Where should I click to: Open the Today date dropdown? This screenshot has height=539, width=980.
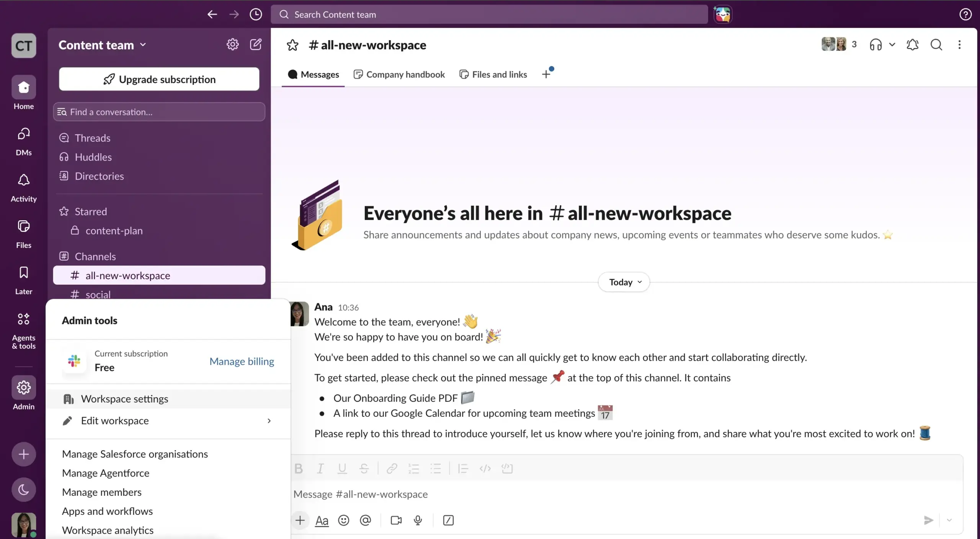pyautogui.click(x=624, y=282)
